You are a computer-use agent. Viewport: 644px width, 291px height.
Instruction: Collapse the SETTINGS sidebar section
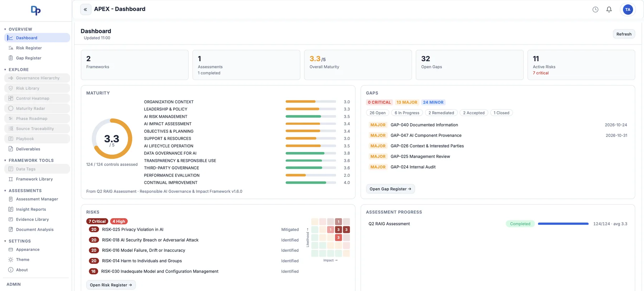point(18,241)
